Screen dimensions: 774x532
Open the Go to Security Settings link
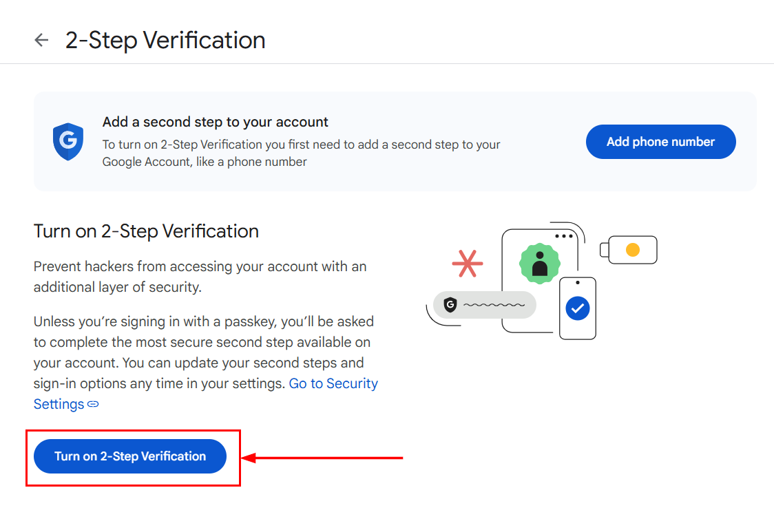pos(333,383)
